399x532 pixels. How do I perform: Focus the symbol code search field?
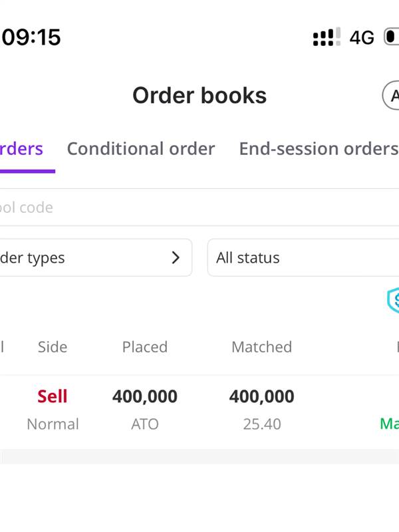199,207
